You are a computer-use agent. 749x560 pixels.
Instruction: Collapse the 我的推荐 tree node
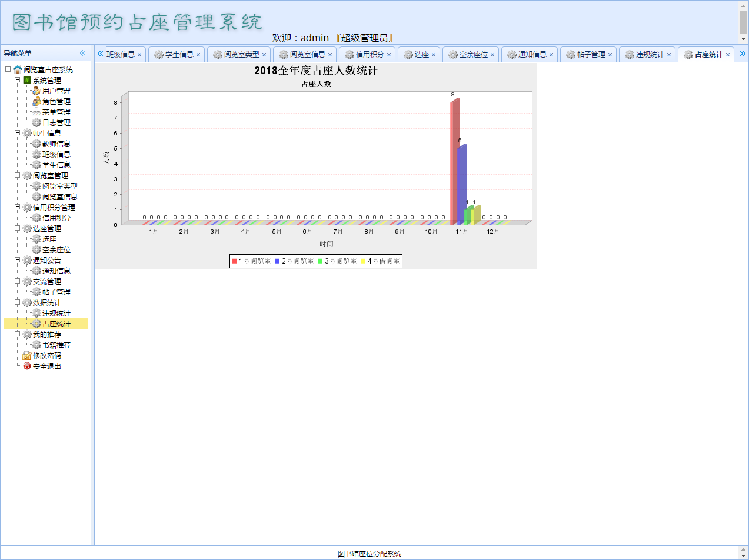[x=17, y=334]
